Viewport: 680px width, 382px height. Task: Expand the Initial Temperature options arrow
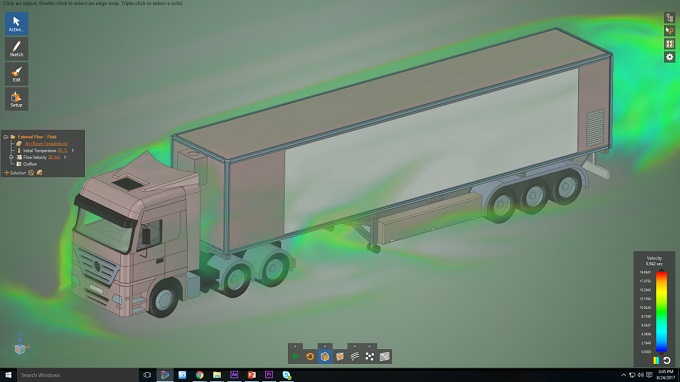pyautogui.click(x=73, y=150)
